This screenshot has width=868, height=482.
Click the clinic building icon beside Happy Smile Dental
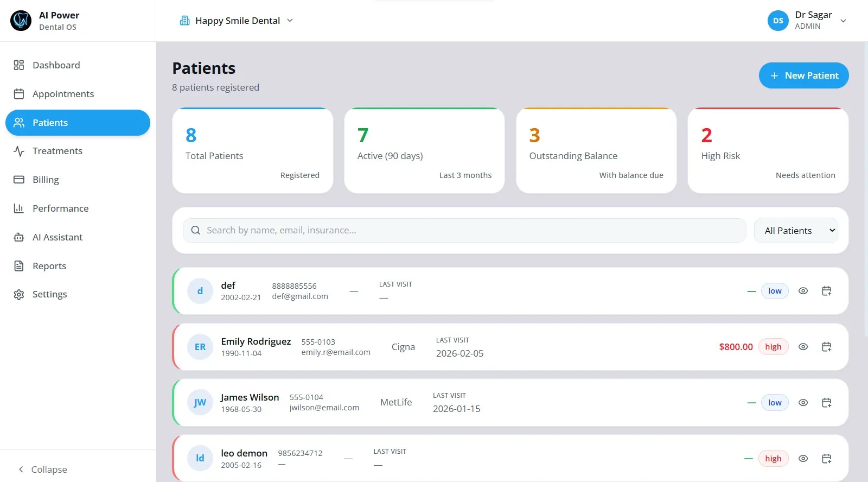click(185, 21)
